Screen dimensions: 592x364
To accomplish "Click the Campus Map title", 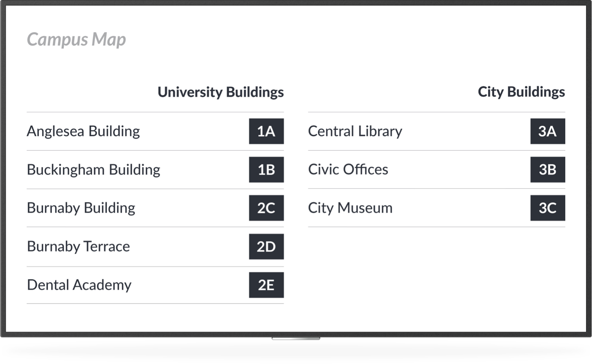I will click(x=76, y=39).
